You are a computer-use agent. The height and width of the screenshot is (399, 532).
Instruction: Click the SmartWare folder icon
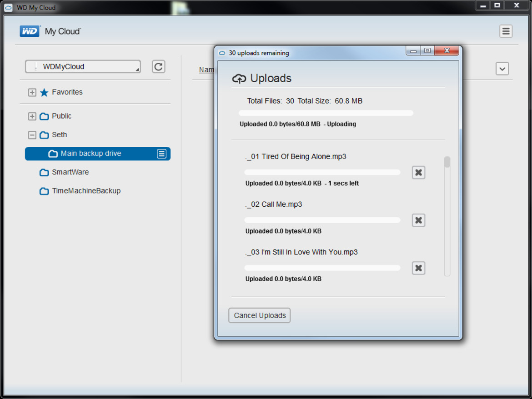point(44,172)
